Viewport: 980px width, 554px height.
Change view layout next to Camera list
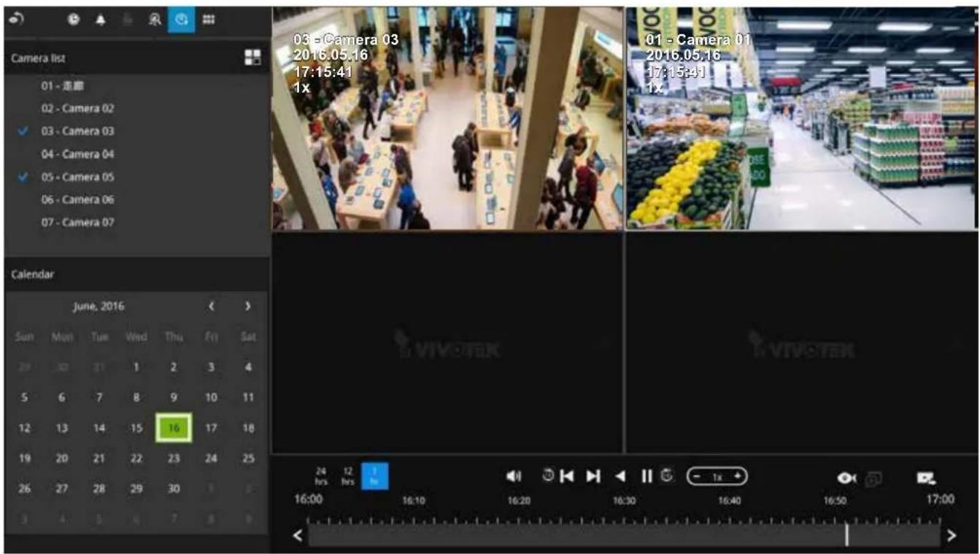pyautogui.click(x=252, y=58)
